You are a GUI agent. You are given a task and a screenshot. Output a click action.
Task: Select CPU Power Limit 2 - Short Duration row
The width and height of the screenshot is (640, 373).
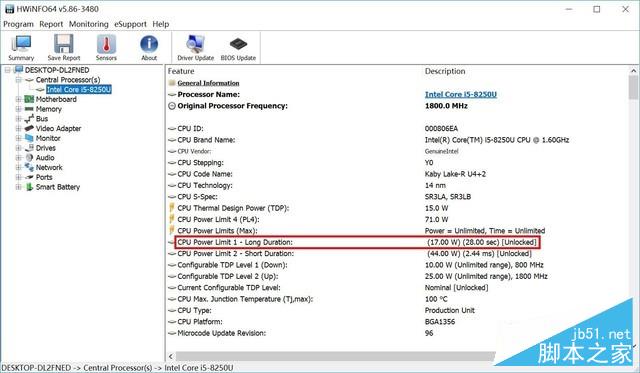tap(398, 253)
